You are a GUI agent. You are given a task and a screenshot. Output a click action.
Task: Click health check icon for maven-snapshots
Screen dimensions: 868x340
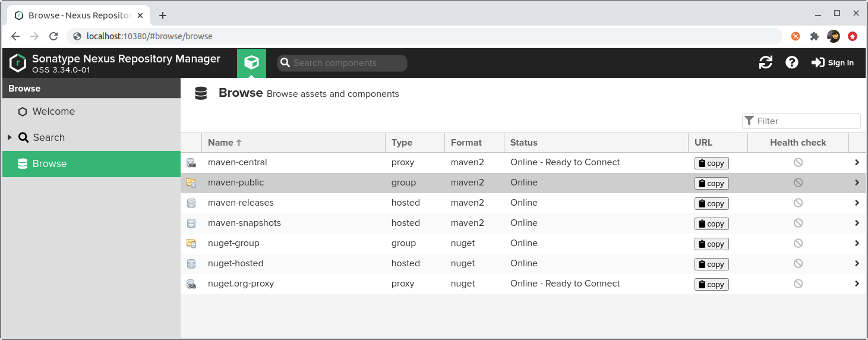(798, 223)
